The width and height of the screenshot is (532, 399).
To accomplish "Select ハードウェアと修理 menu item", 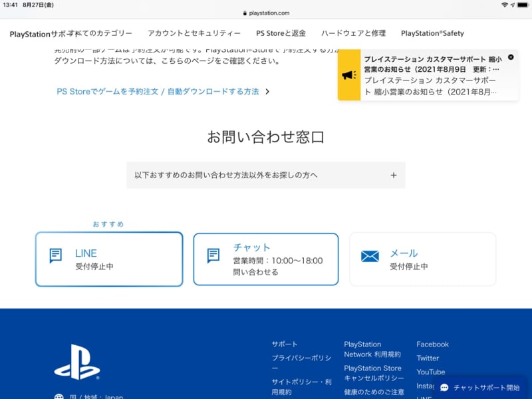I will 353,33.
